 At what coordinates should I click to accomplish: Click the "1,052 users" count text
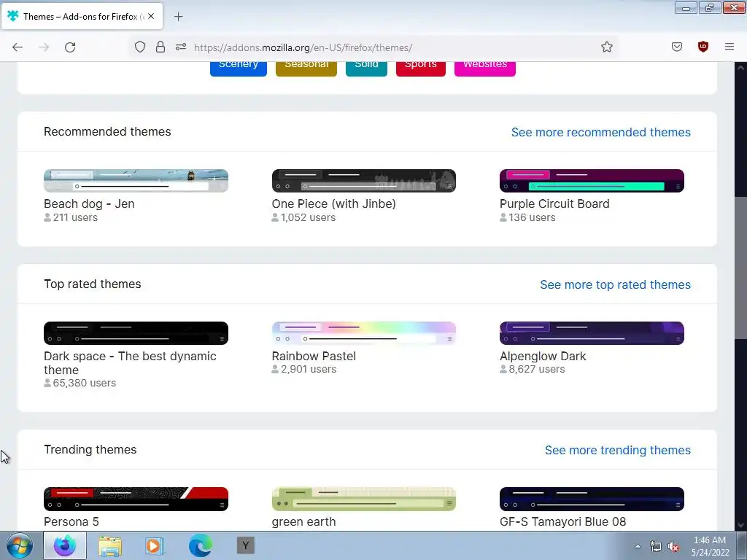click(308, 217)
